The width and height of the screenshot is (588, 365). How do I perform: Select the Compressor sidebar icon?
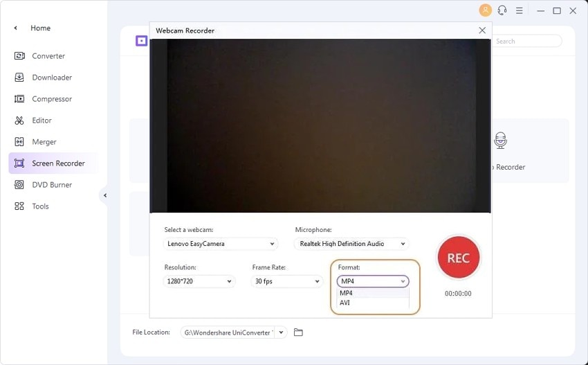(x=19, y=99)
